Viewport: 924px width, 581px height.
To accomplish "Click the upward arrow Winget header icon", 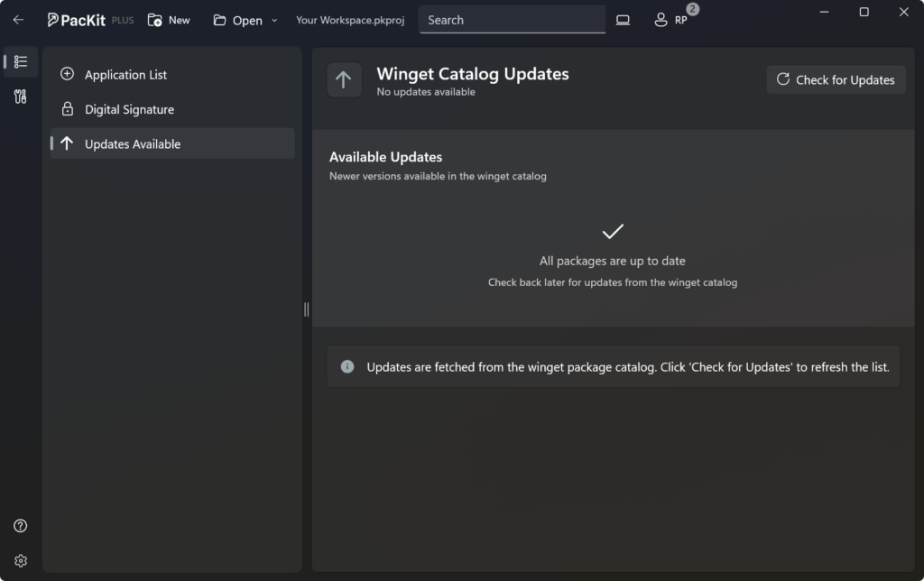I will pyautogui.click(x=344, y=79).
